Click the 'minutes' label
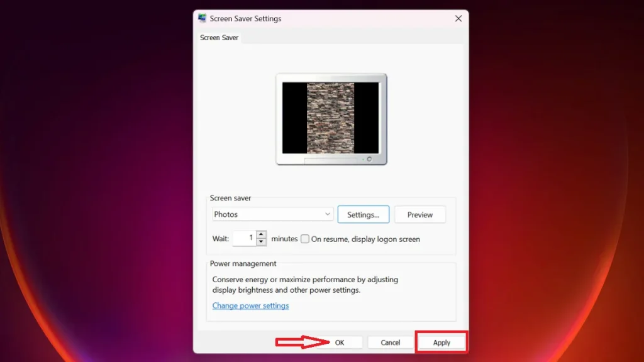The width and height of the screenshot is (644, 362). pos(284,238)
